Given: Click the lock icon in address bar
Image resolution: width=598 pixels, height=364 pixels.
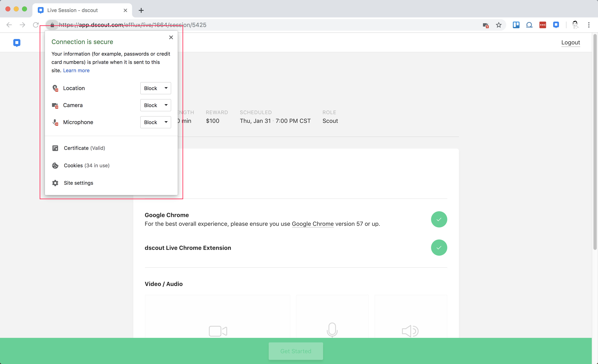Looking at the screenshot, I should tap(52, 25).
